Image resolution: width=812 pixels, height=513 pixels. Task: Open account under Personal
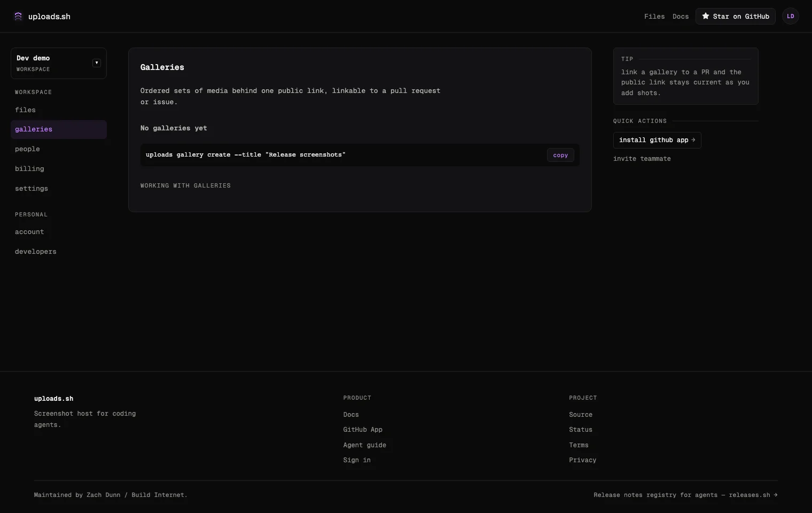click(59, 232)
